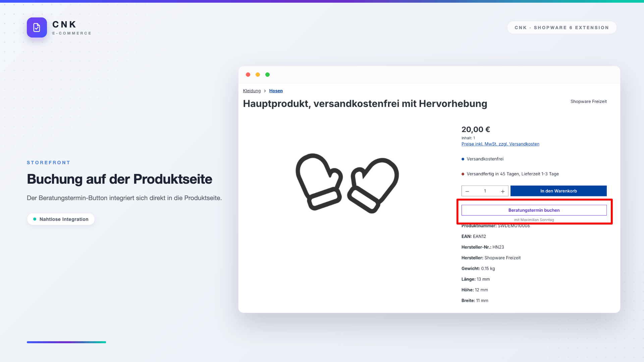Click the Inhalt: 1 text
644x362 pixels.
(x=468, y=138)
